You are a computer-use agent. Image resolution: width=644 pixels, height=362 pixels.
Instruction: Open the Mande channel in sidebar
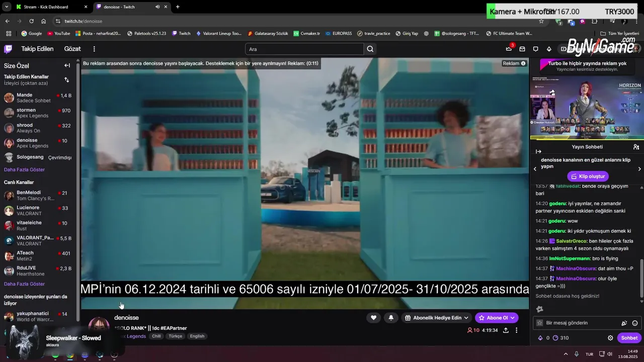click(x=38, y=98)
